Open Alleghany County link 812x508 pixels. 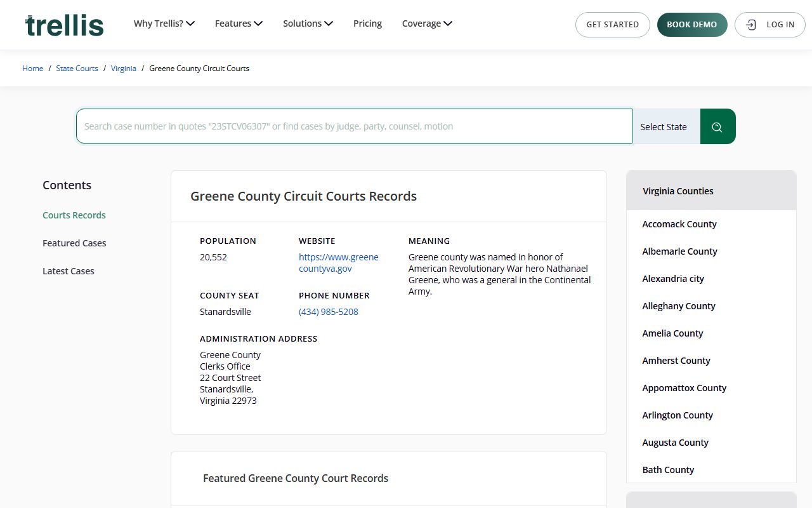coord(679,306)
